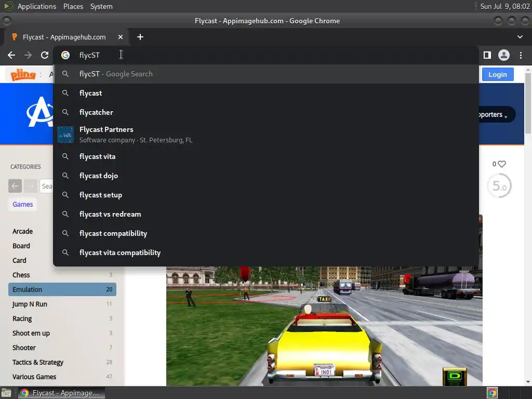Click the pling logo
The image size is (532, 399).
[23, 74]
